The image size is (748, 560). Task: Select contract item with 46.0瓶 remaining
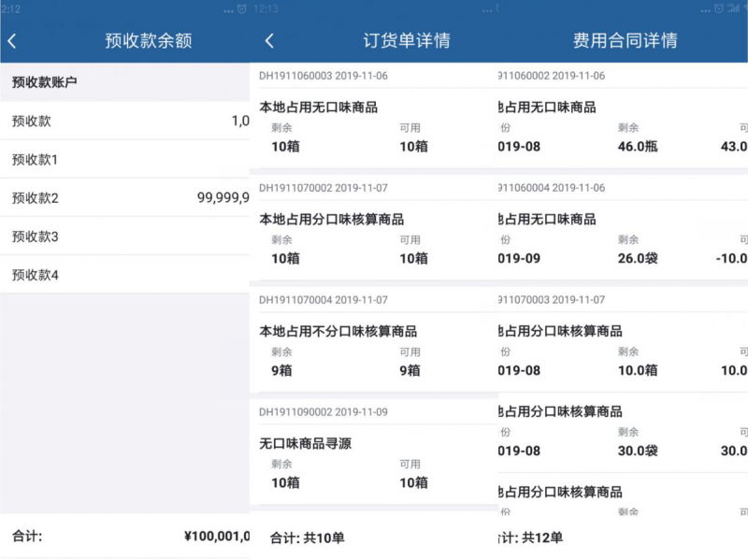point(623,127)
